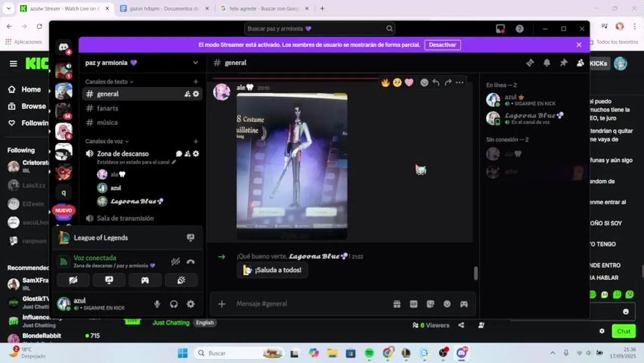Image resolution: width=644 pixels, height=363 pixels.
Task: Open Kick hamburger sidebar menu
Action: (14, 64)
